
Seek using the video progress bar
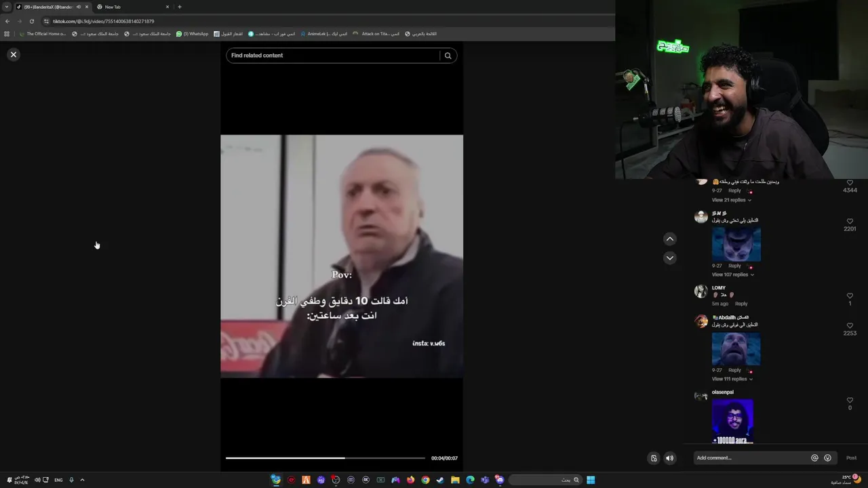coord(325,458)
